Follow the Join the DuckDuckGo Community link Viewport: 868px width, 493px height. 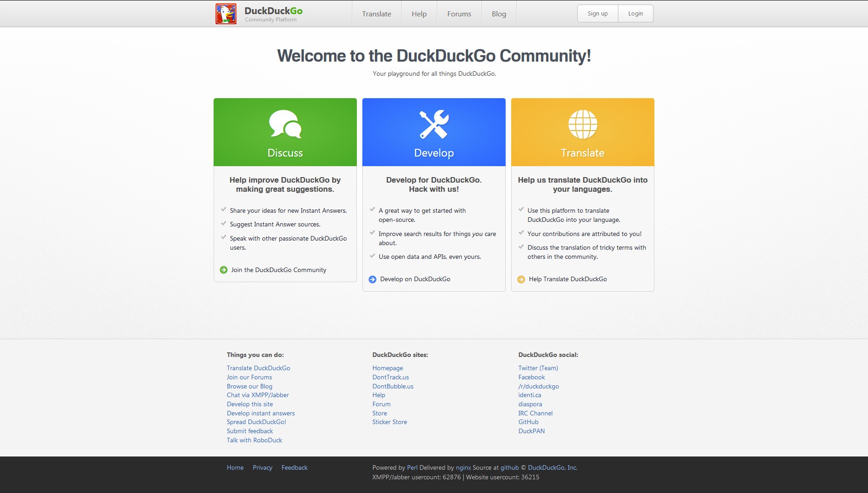[x=279, y=270]
